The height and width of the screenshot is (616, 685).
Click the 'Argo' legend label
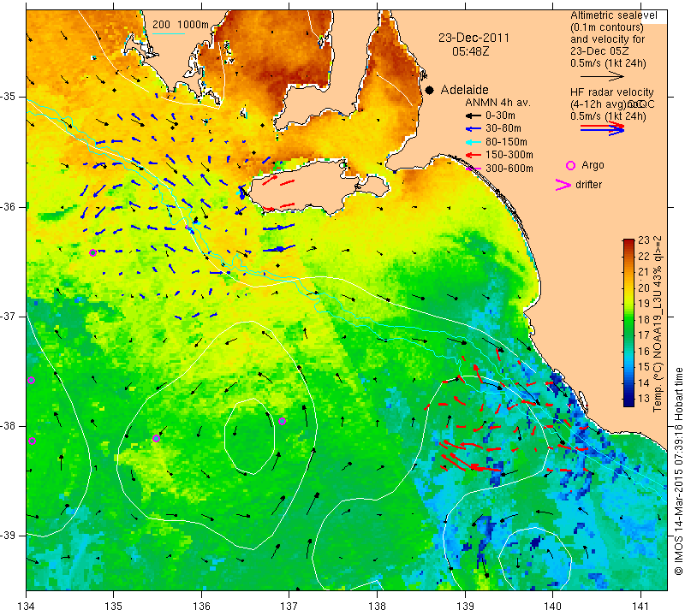[x=593, y=165]
